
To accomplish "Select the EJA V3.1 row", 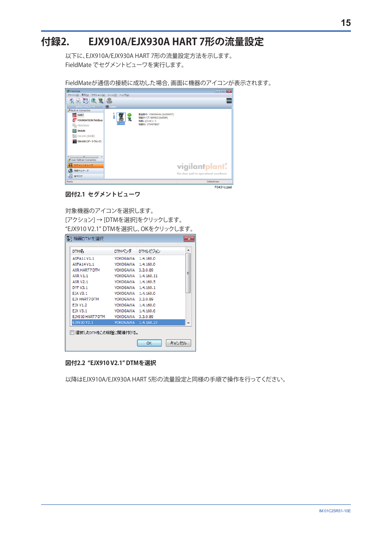I will 128,294.
